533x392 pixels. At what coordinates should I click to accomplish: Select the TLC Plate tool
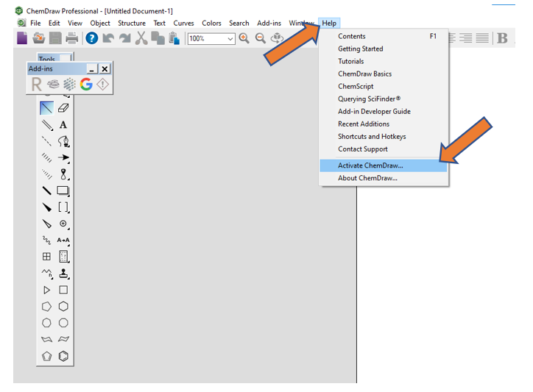[x=64, y=257]
